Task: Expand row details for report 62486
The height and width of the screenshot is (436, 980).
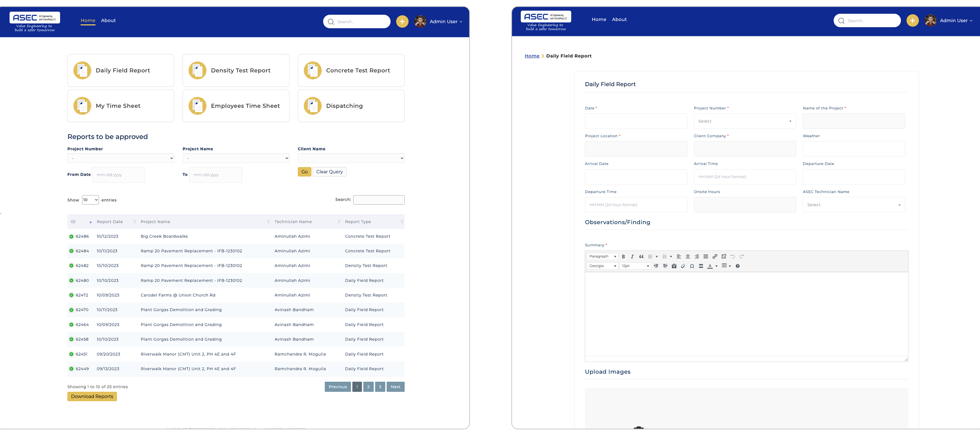Action: point(71,237)
